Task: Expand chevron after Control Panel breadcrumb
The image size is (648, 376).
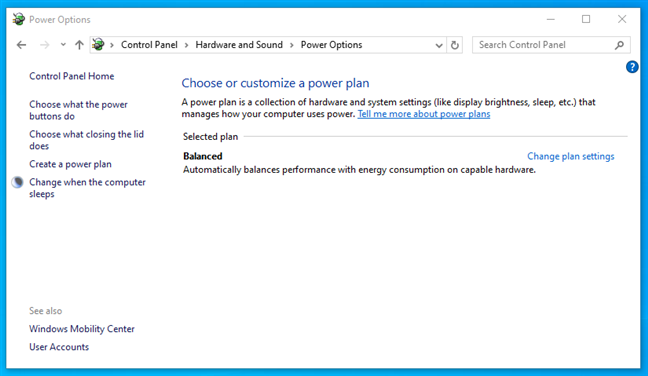Action: [186, 45]
